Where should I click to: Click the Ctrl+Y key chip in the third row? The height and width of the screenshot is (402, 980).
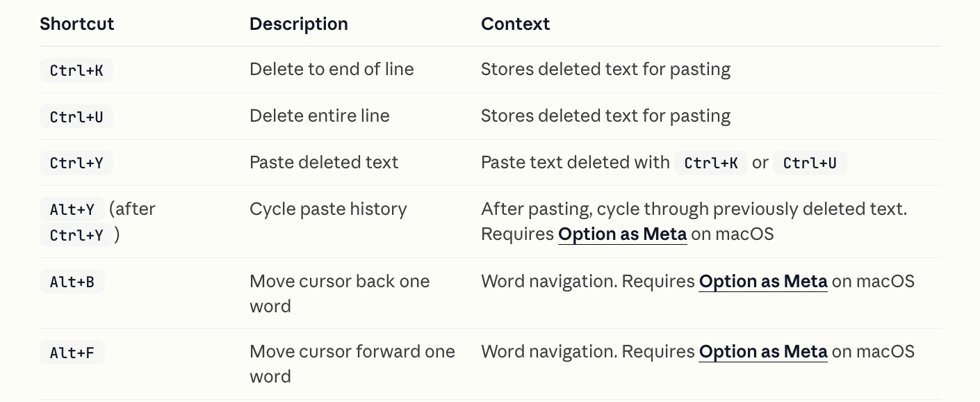(x=76, y=163)
